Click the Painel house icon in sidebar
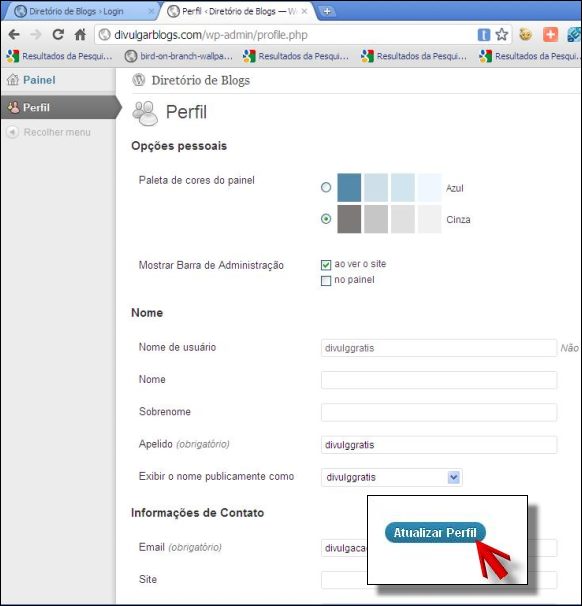 click(13, 80)
